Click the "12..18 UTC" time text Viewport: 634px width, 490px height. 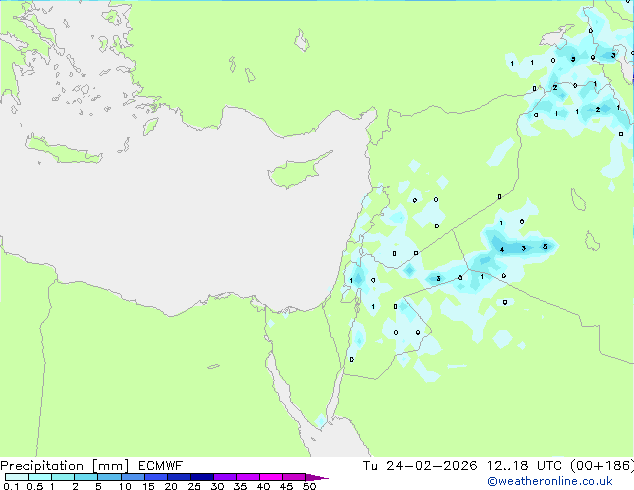point(524,466)
